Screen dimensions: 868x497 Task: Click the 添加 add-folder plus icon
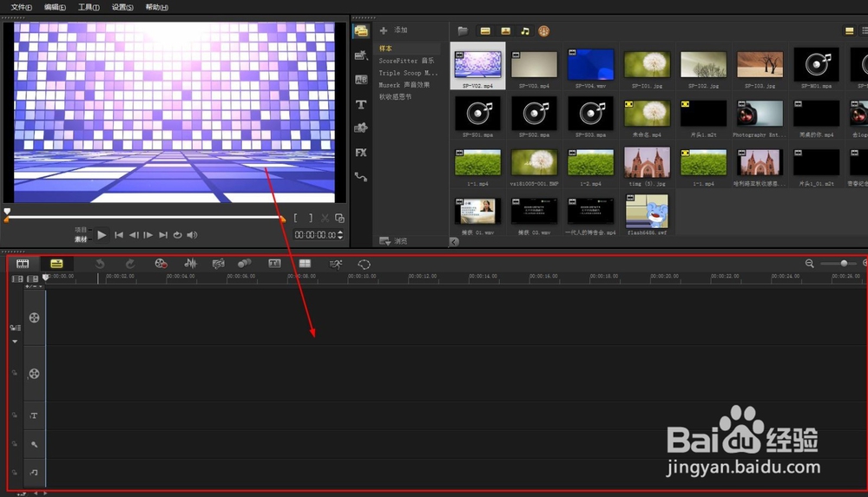point(383,30)
